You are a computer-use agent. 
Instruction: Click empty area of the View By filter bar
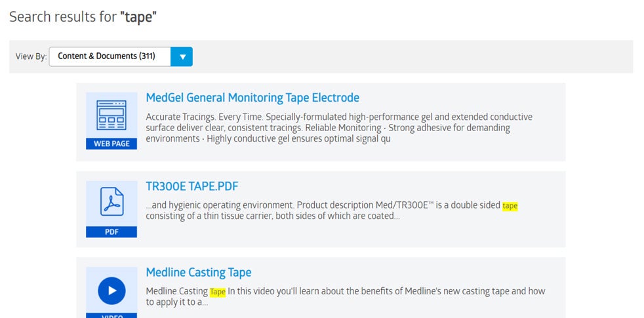click(x=407, y=56)
